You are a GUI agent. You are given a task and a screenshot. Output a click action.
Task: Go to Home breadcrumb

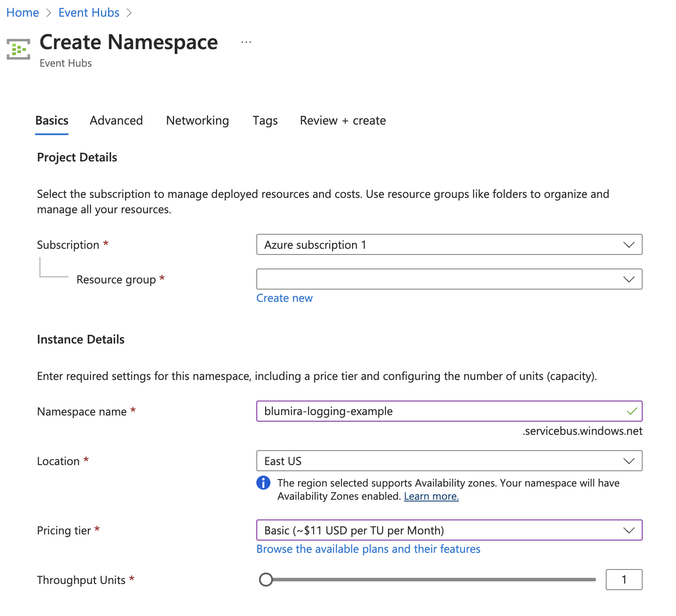[23, 13]
